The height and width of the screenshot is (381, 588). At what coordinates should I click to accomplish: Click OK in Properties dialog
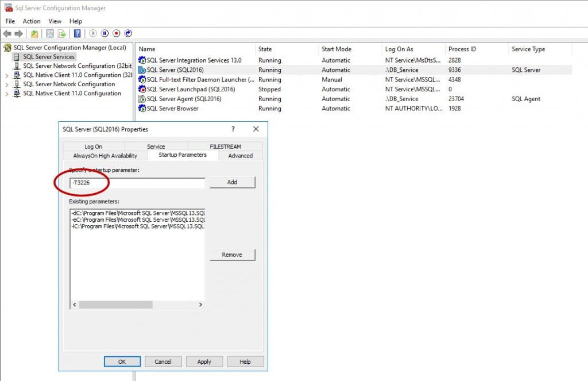coord(122,361)
